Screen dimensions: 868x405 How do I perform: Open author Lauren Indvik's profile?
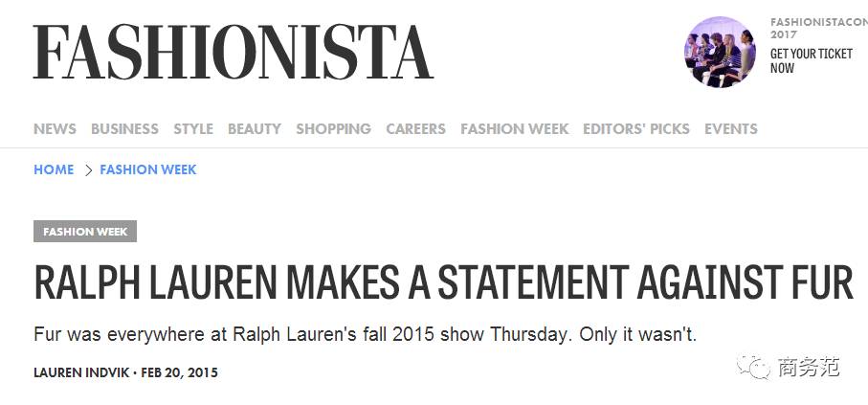point(80,372)
